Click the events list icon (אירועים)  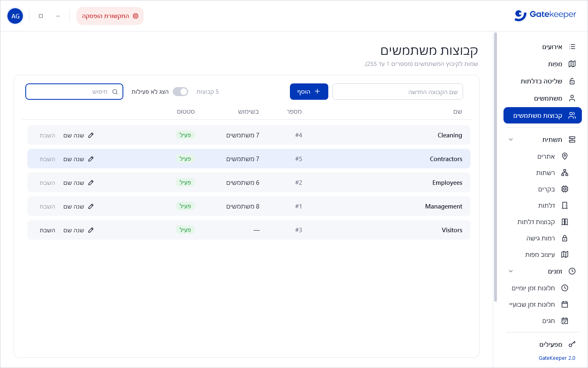572,47
